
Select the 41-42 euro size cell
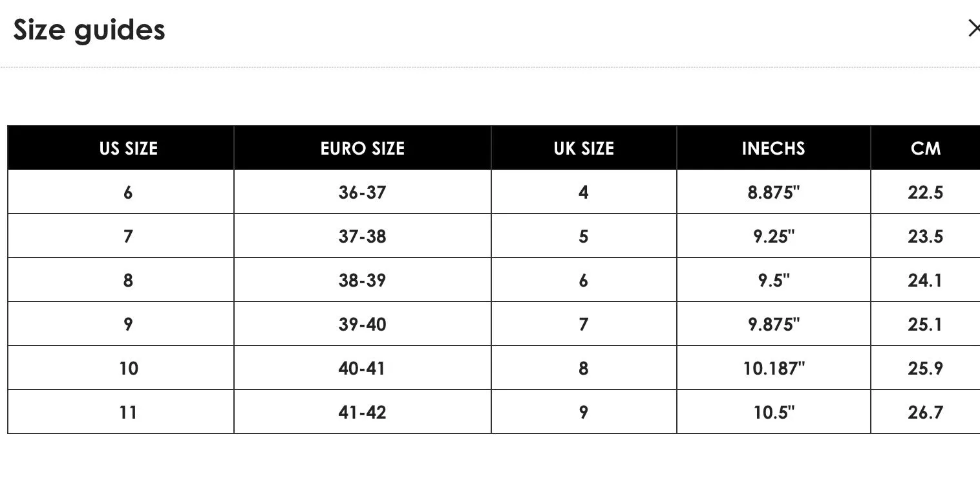(363, 412)
